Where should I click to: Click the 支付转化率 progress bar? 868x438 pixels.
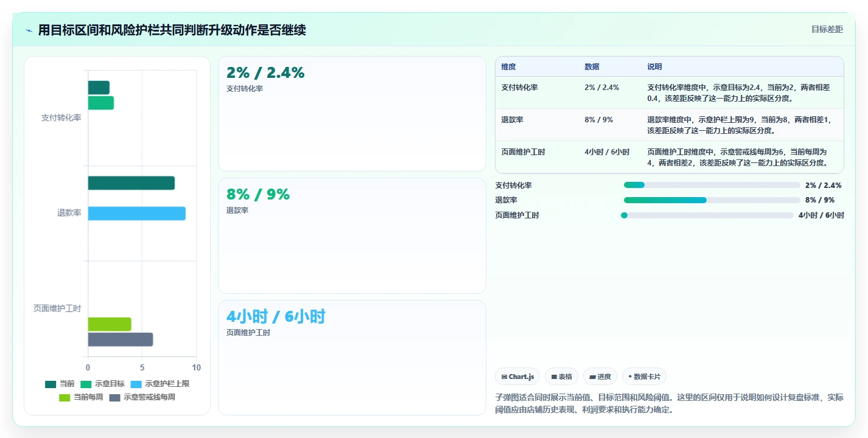coord(712,185)
